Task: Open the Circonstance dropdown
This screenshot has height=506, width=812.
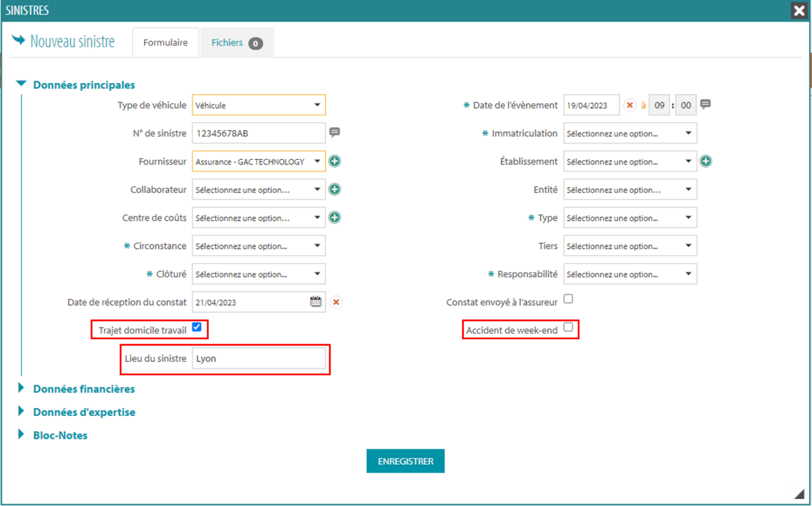Action: pos(258,246)
